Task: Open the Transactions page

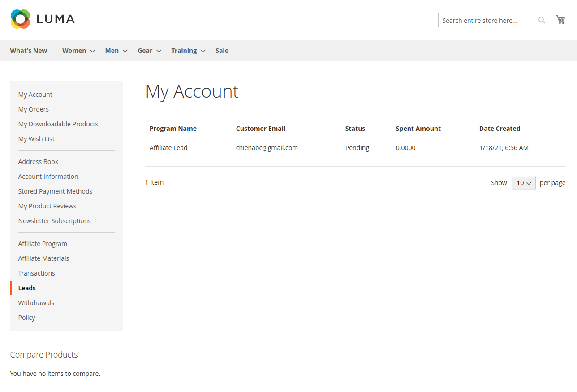Action: pos(36,273)
